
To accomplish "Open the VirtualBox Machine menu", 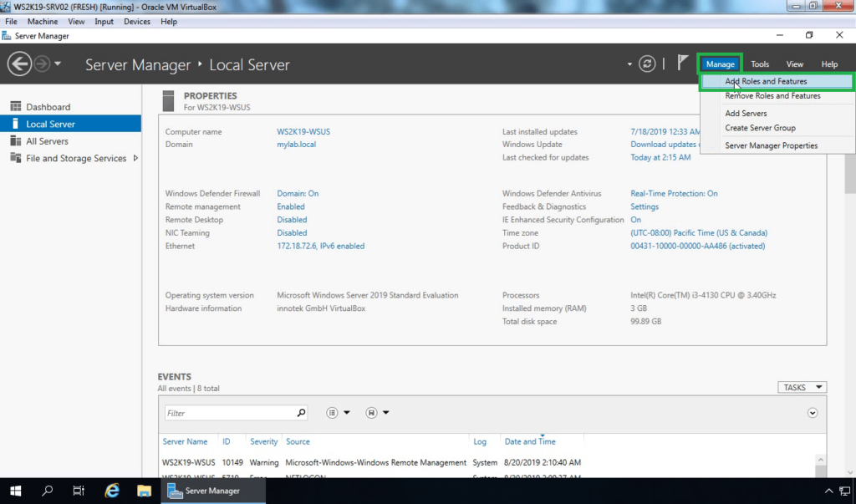I will (43, 22).
